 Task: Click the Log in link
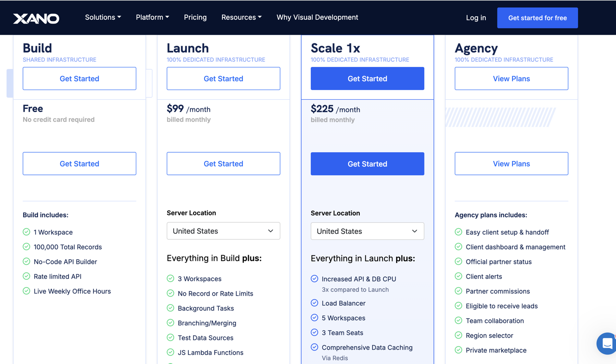(x=476, y=18)
